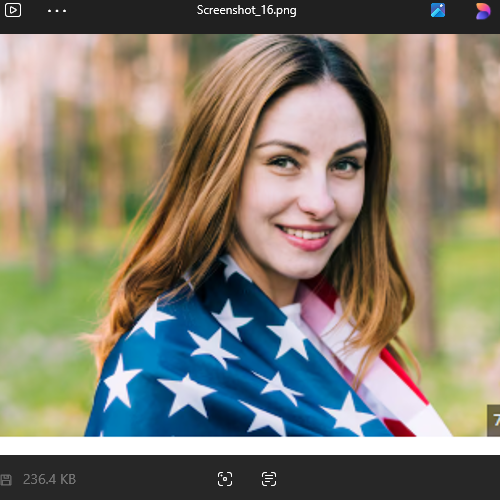Click the white strip below the photo
500x500 pixels.
(250, 446)
